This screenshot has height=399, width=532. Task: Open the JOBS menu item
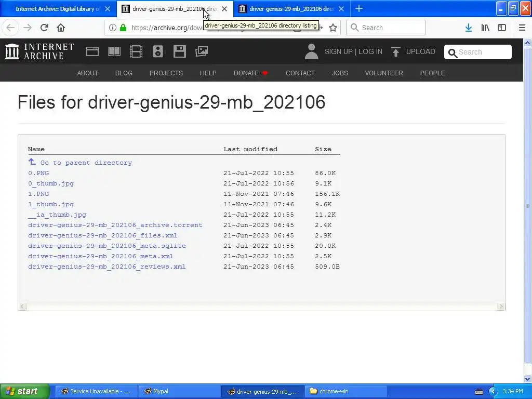point(340,73)
